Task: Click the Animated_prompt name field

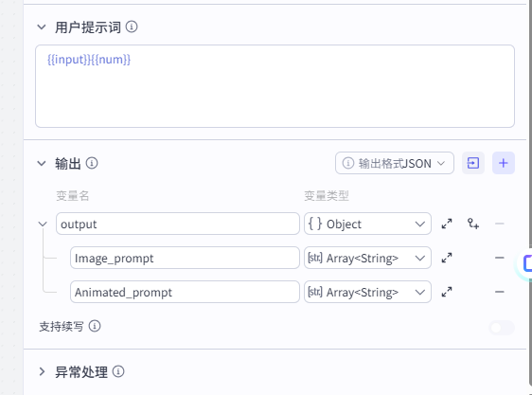Action: point(185,292)
